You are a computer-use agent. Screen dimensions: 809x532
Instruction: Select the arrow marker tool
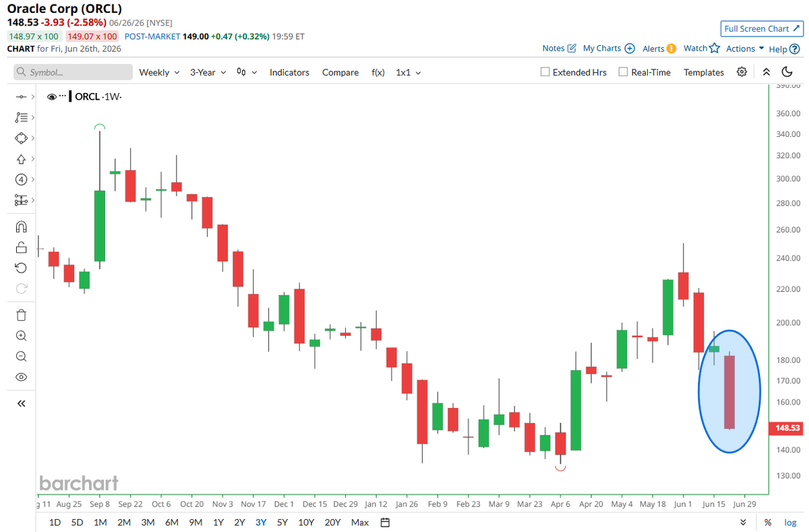click(20, 159)
